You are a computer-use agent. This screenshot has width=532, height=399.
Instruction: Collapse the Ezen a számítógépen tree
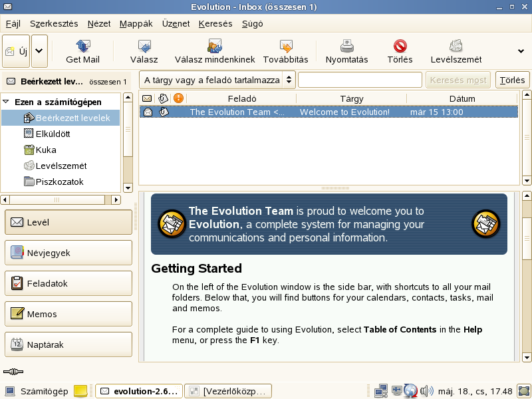click(5, 102)
